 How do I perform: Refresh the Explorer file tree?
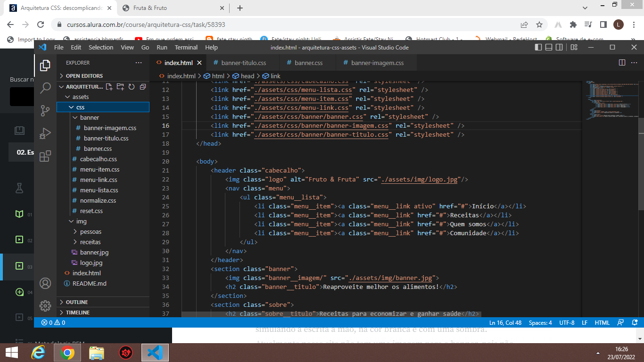point(132,87)
